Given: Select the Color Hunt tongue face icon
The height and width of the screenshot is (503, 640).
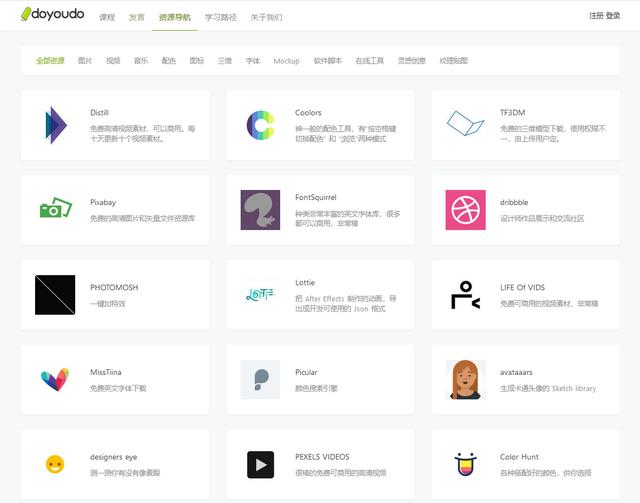Looking at the screenshot, I should click(465, 464).
